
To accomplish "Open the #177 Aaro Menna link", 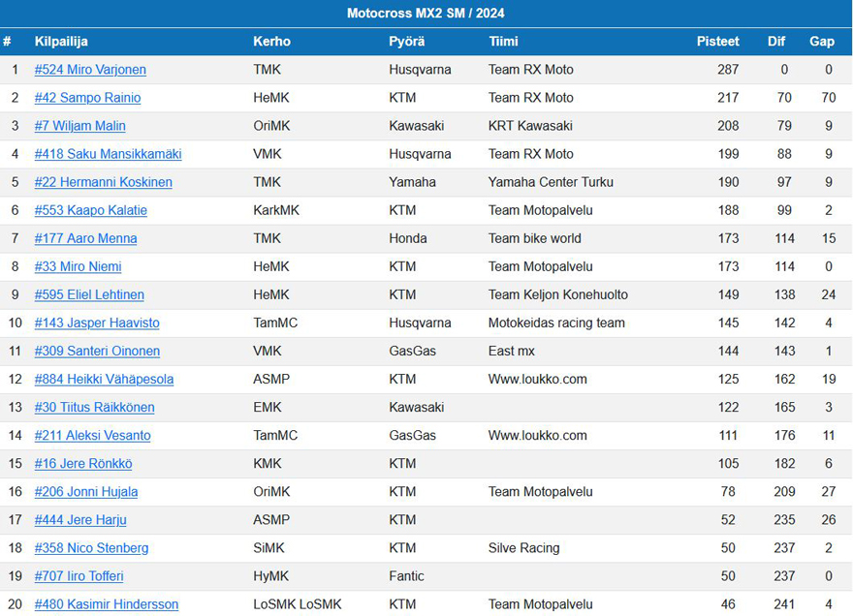I will [85, 238].
